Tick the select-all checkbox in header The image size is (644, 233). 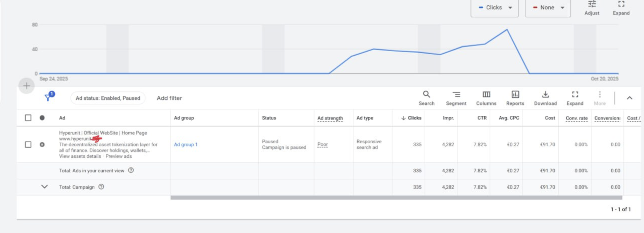(x=28, y=118)
